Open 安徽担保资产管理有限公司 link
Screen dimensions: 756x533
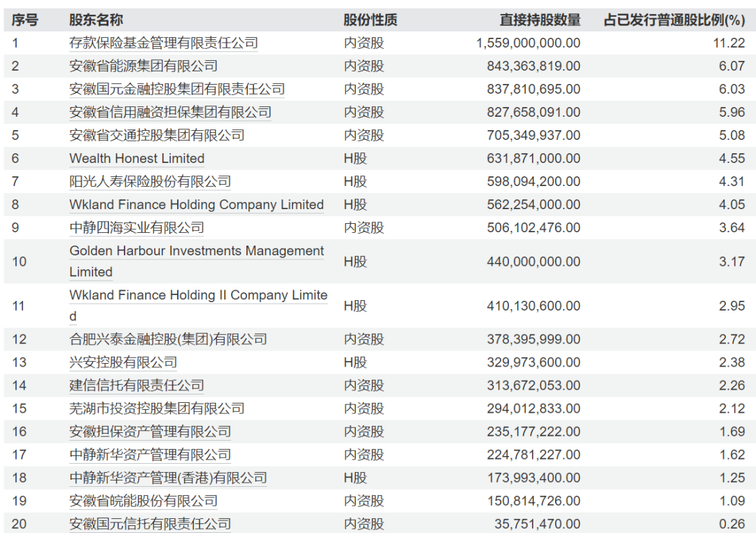[150, 432]
